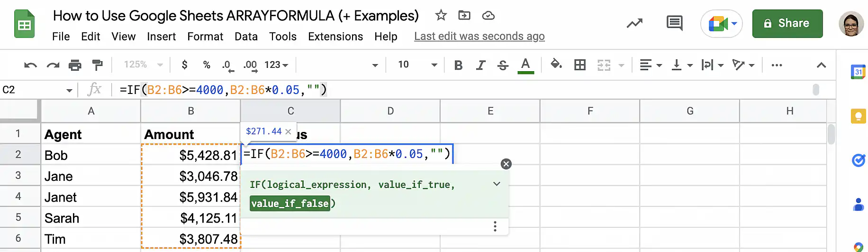This screenshot has width=868, height=252.
Task: Open the View menu
Action: pos(123,37)
